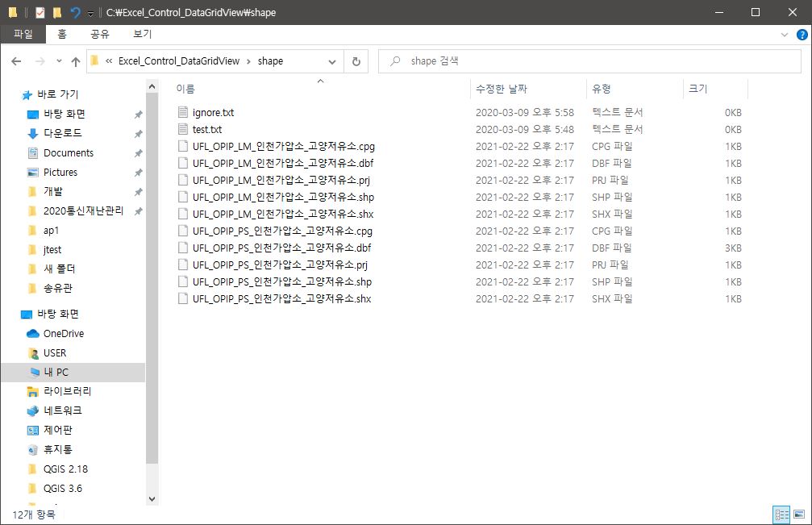
Task: Click the Refresh icon next to address bar
Action: tap(356, 60)
